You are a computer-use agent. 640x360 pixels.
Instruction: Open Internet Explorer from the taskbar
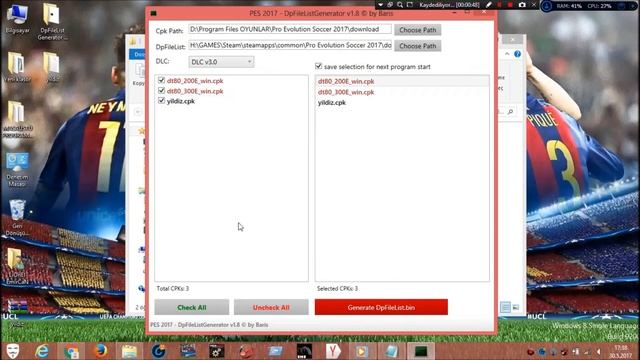point(42,351)
